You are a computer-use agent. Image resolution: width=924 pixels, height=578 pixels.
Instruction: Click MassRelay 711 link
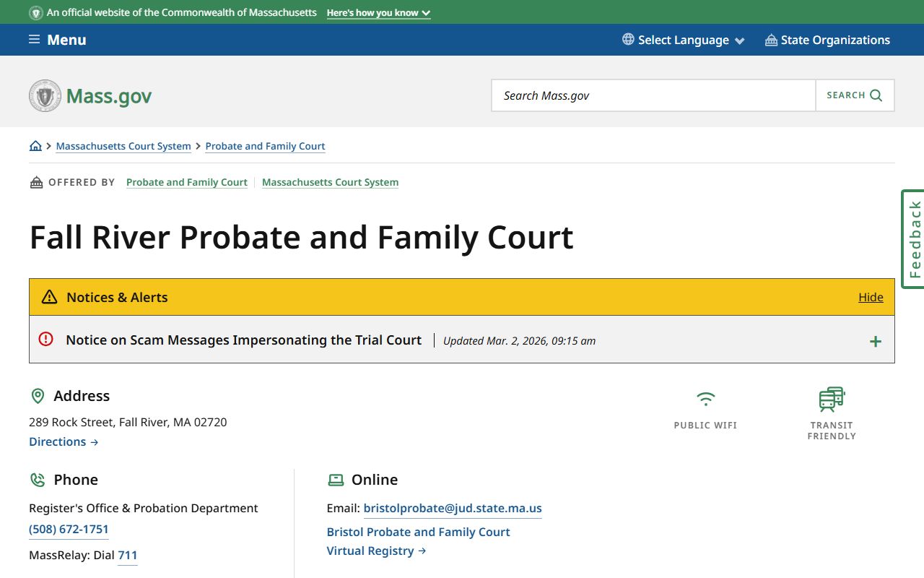(128, 556)
